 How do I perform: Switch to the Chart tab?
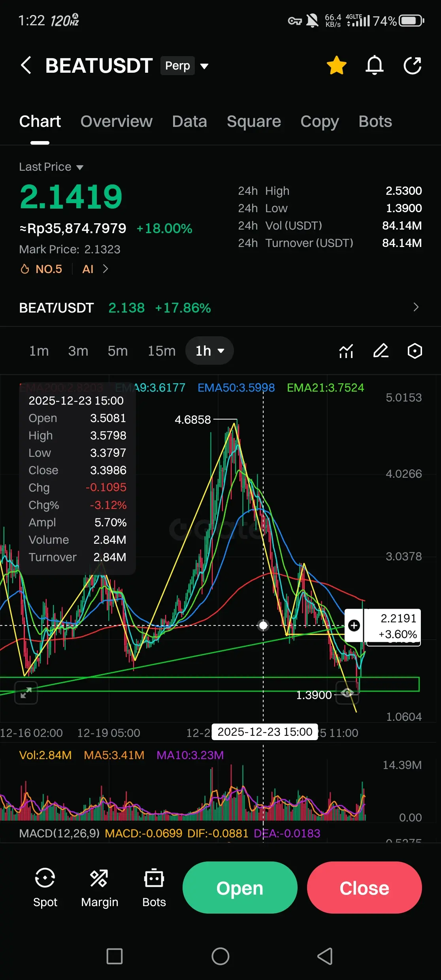pos(40,122)
